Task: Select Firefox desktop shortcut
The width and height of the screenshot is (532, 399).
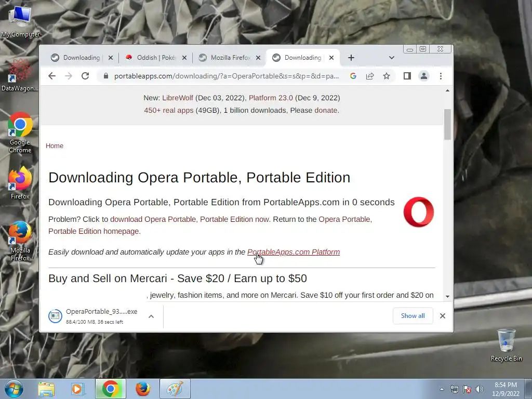Action: click(20, 183)
